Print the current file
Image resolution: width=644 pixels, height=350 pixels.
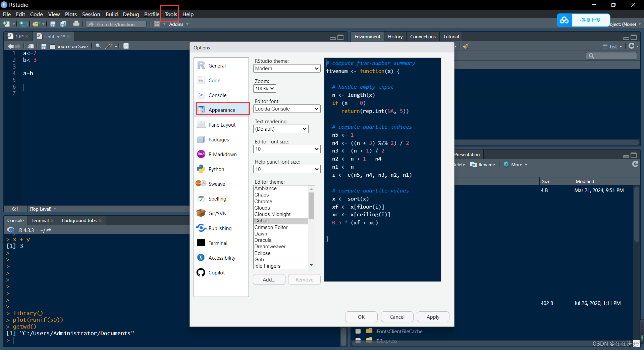tap(76, 24)
